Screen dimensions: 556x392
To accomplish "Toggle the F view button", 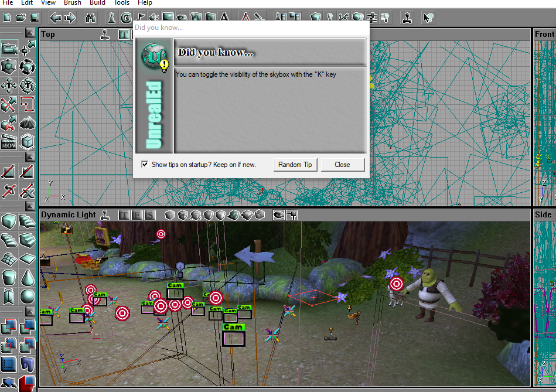I will (x=137, y=215).
